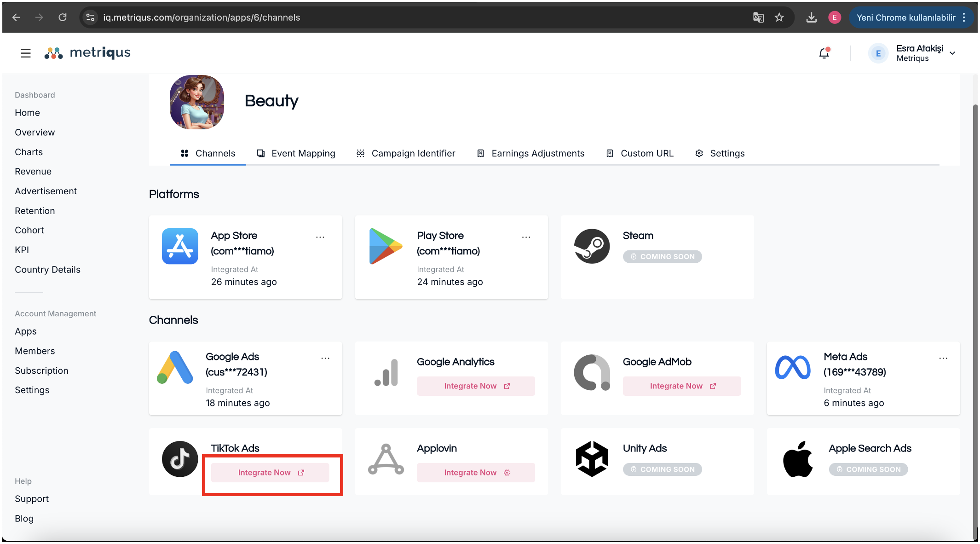Integrate Google Analytics now

(476, 386)
